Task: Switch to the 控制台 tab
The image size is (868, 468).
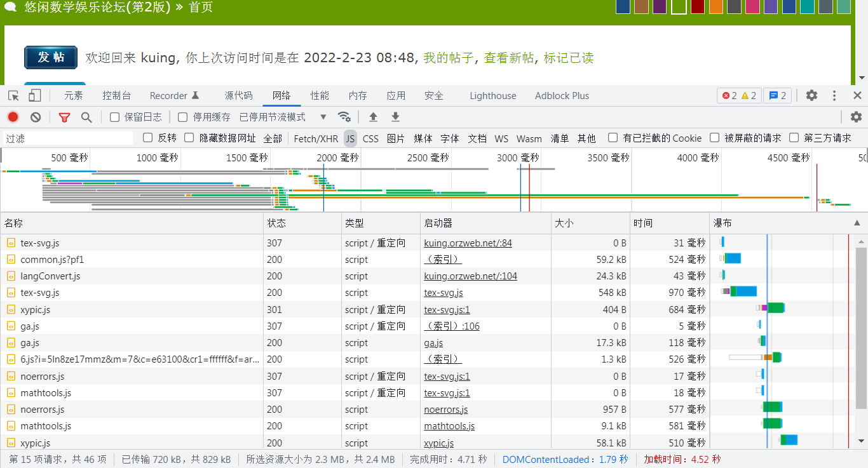Action: point(117,96)
